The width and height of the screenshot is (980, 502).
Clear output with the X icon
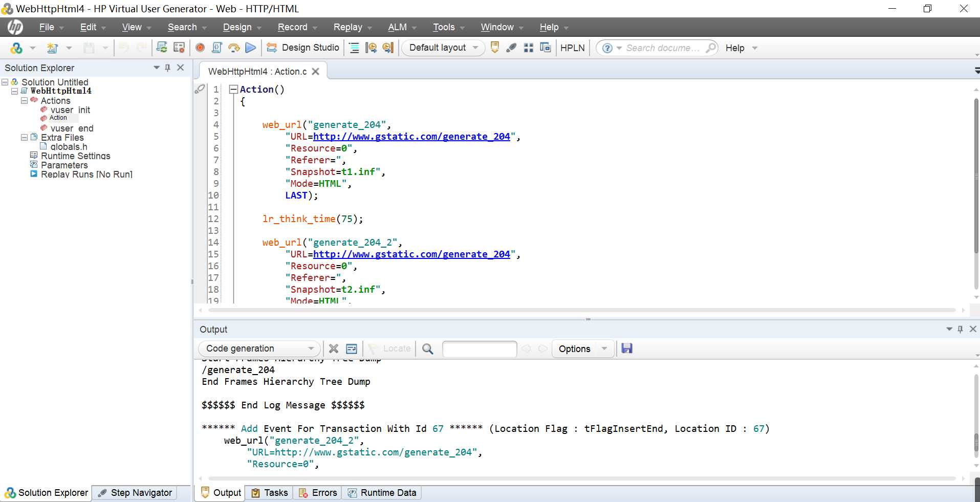point(334,348)
